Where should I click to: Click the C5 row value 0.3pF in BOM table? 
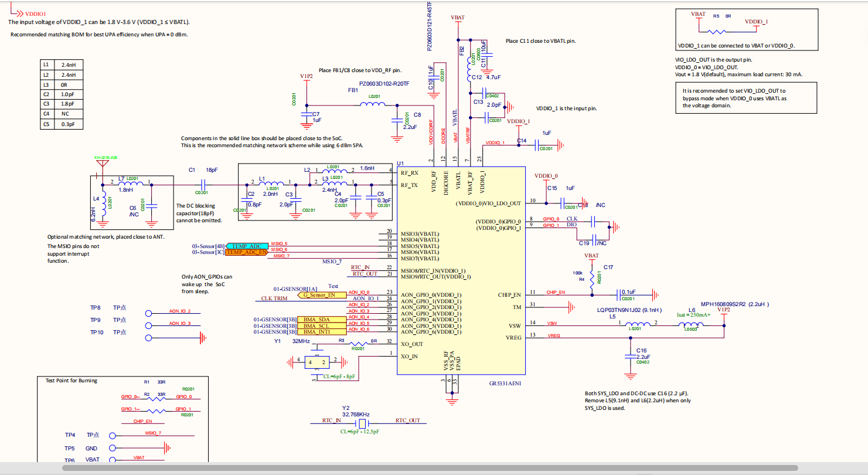point(69,124)
